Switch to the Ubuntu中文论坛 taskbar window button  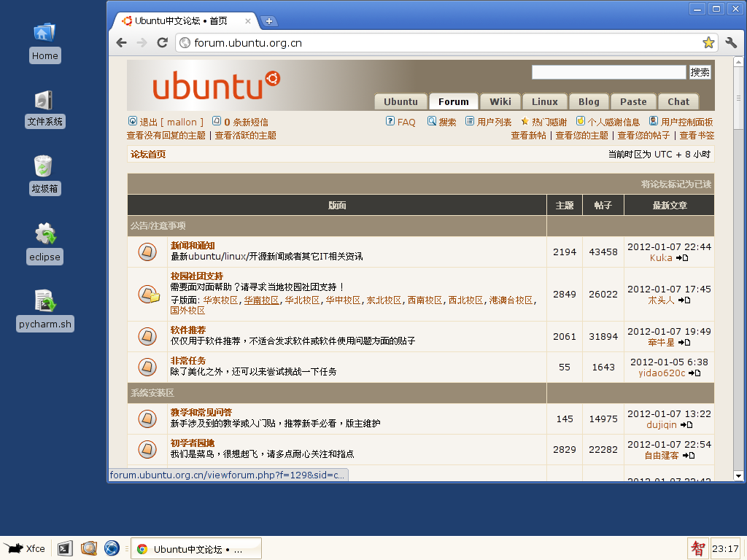[x=196, y=548]
